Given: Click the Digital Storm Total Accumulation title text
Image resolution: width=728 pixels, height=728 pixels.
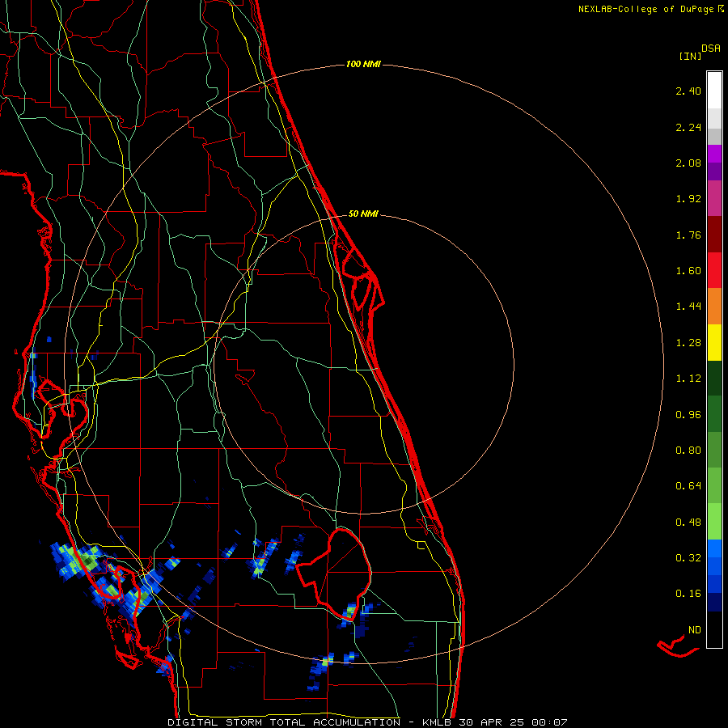Looking at the screenshot, I should [284, 722].
